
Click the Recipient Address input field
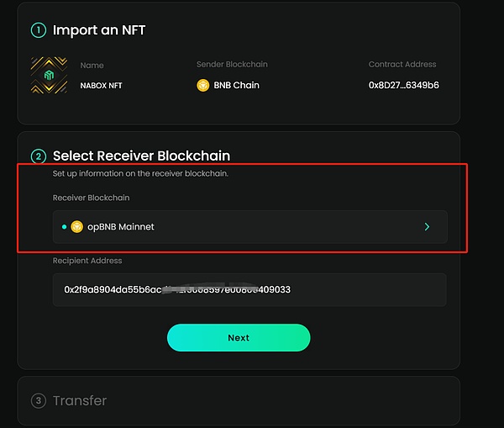(x=249, y=289)
